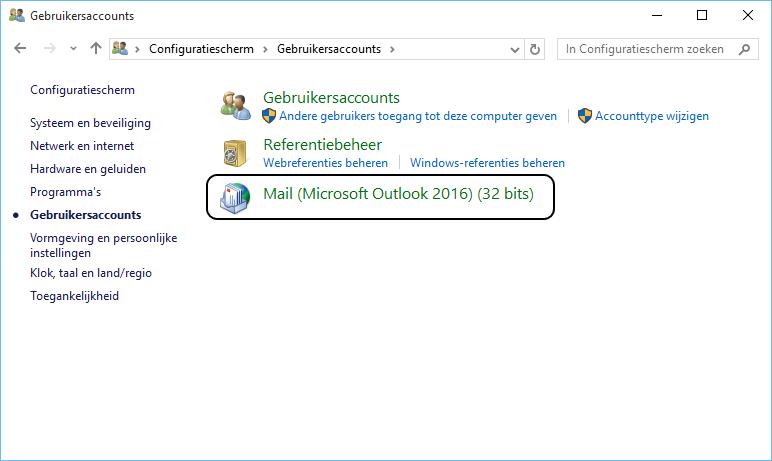Screen dimensions: 772x461
Task: Click the Referentiebeheer vault icon
Action: pos(236,152)
